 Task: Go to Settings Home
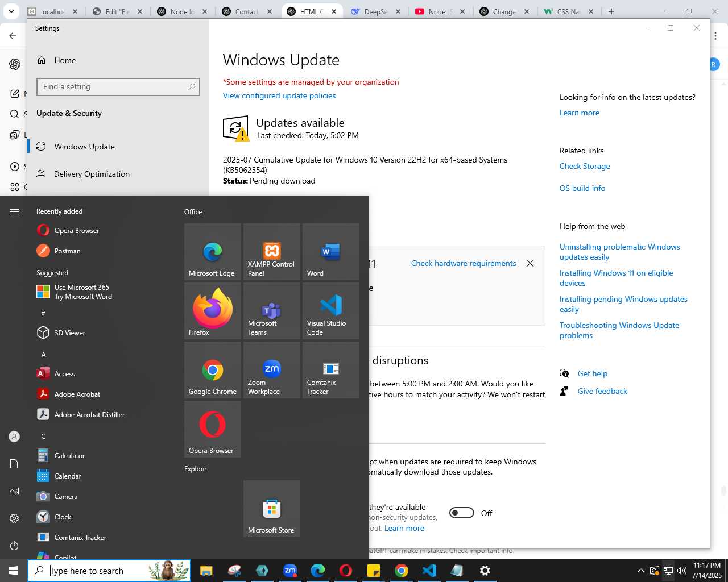pyautogui.click(x=118, y=60)
